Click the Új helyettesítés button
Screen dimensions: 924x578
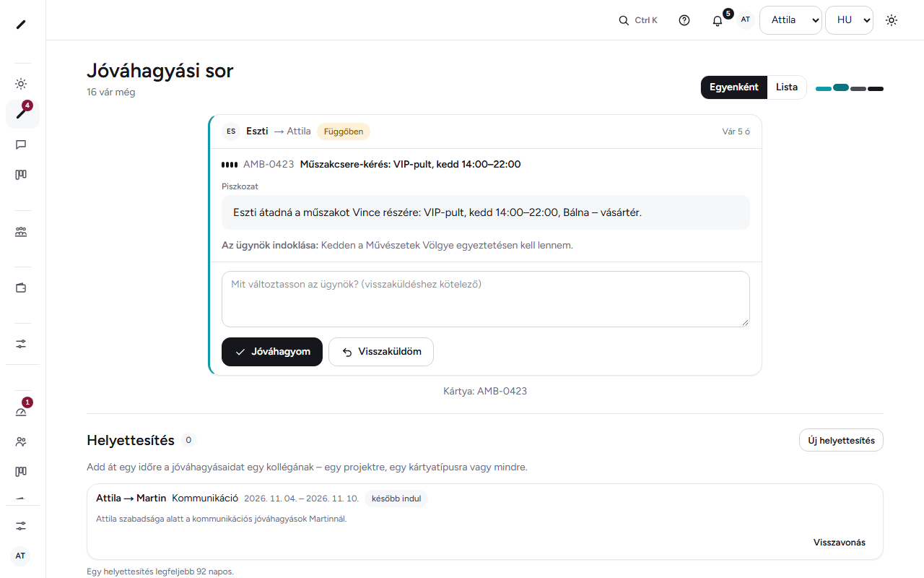pos(841,440)
